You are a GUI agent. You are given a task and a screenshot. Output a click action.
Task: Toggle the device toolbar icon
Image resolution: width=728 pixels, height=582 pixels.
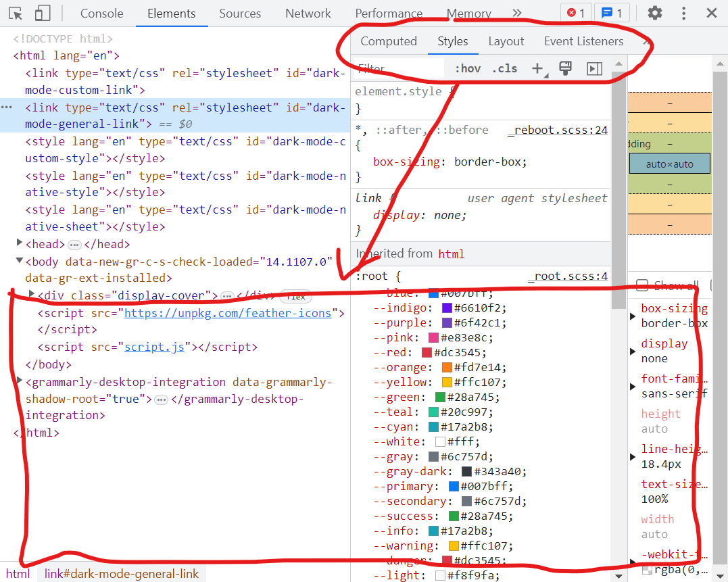[x=43, y=14]
